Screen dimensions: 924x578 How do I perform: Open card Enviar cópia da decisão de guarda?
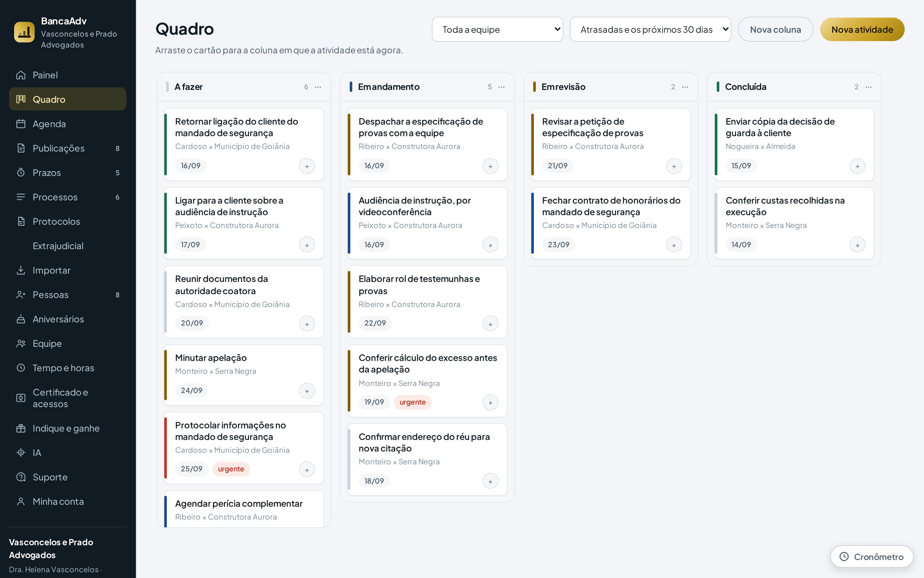click(794, 144)
